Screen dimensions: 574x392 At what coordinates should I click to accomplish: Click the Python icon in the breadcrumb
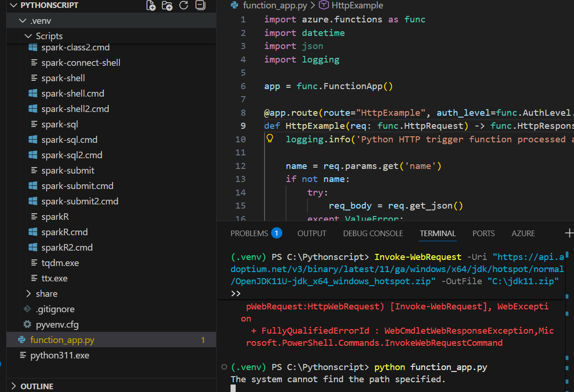click(x=235, y=6)
